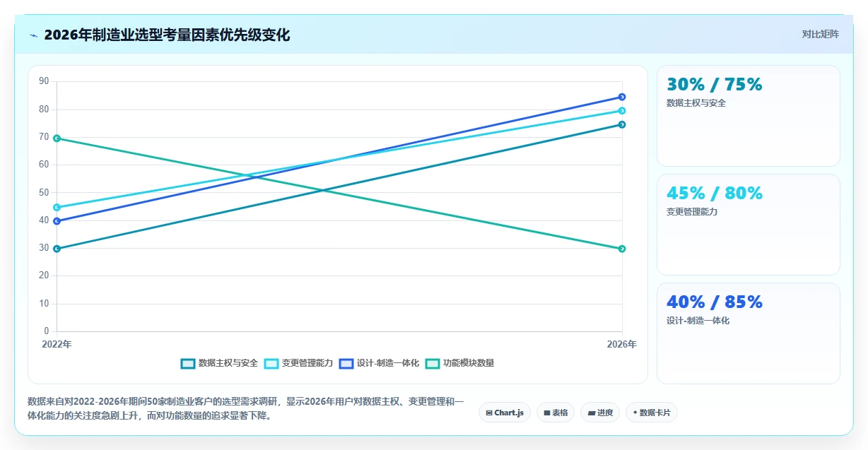Click 变更管理能力 data point at 2022年

57,208
